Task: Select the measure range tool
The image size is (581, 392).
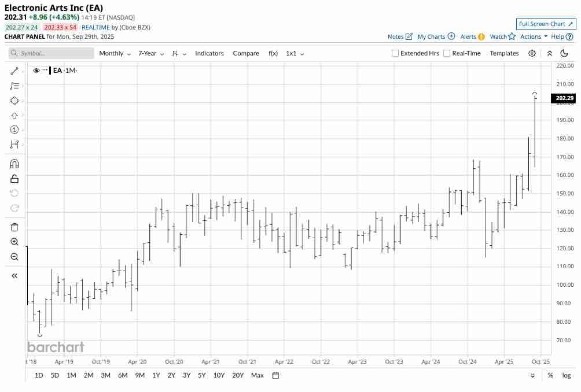Action: [x=14, y=145]
